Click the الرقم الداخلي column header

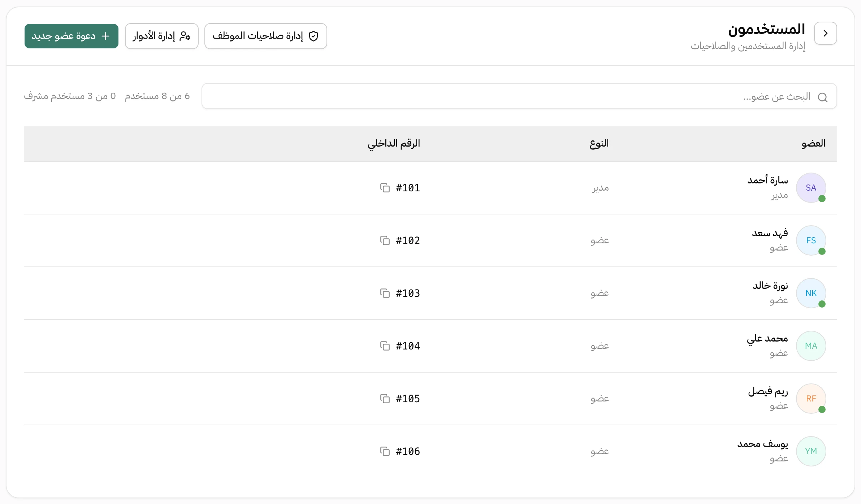coord(394,144)
